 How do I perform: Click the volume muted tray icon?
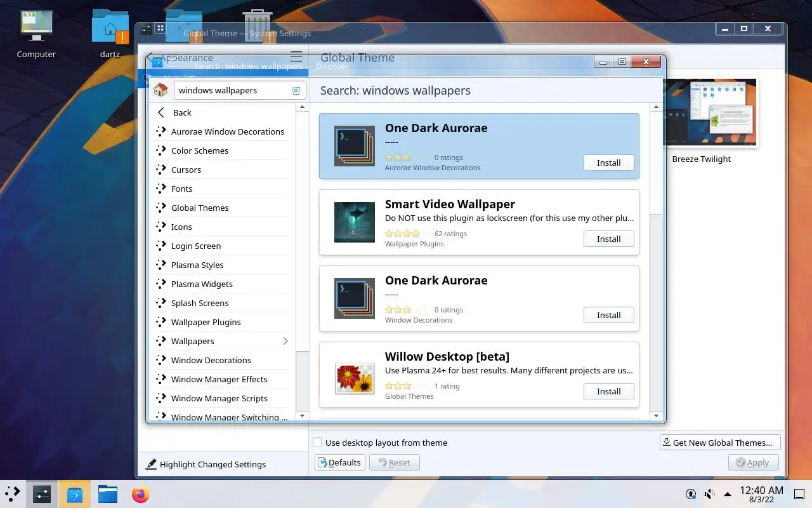[710, 494]
